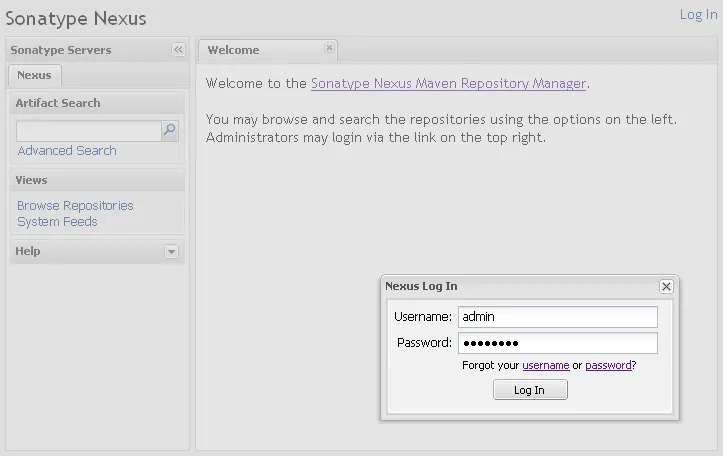The height and width of the screenshot is (456, 723).
Task: Select the Nexus tab
Action: pyautogui.click(x=35, y=75)
